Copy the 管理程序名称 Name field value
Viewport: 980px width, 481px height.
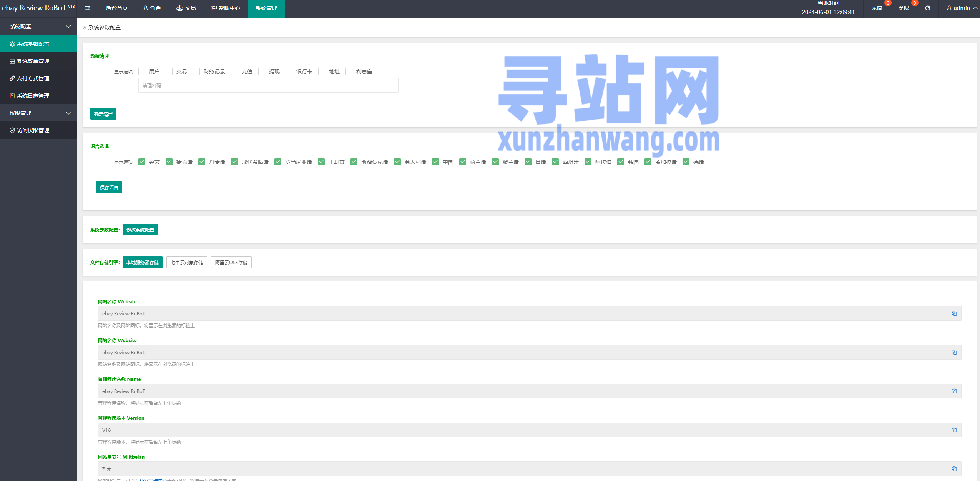(x=954, y=391)
